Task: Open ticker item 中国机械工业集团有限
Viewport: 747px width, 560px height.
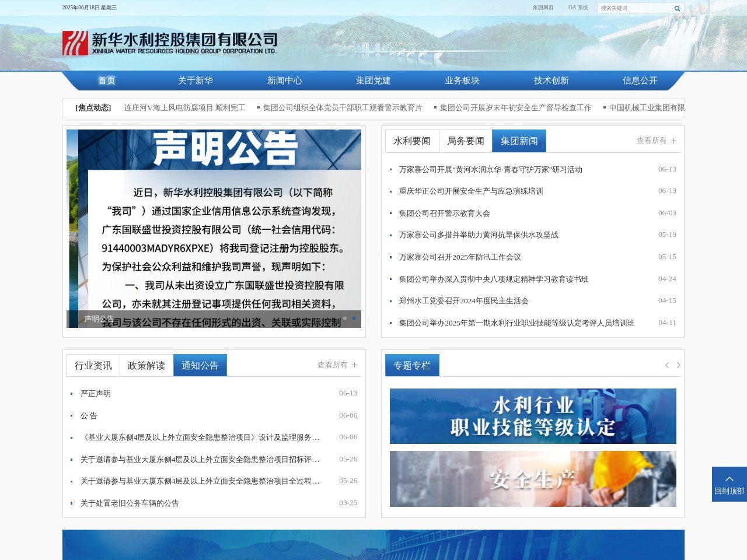Action: coord(647,108)
